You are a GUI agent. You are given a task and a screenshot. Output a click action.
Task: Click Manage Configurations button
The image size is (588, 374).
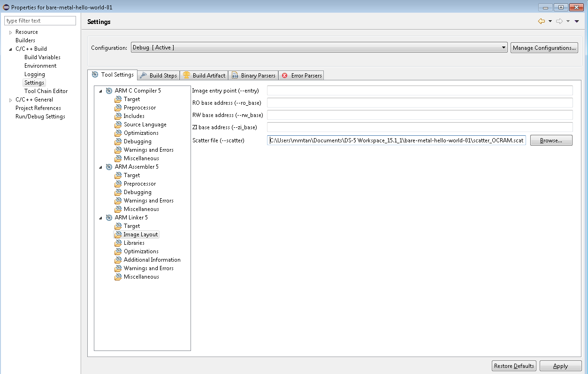(544, 47)
